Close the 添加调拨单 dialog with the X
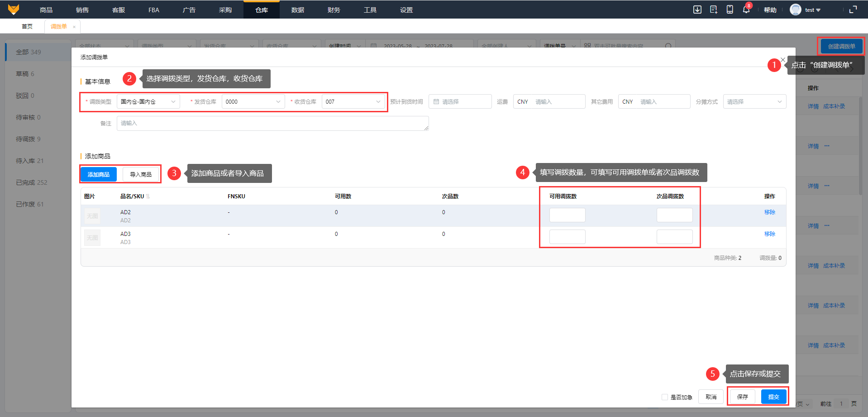Screen dimensions: 868x417 [x=783, y=59]
